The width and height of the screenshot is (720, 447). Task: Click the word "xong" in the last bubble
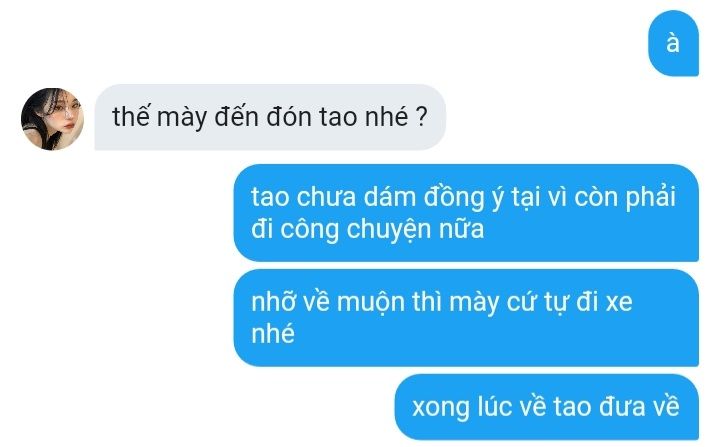click(441, 408)
